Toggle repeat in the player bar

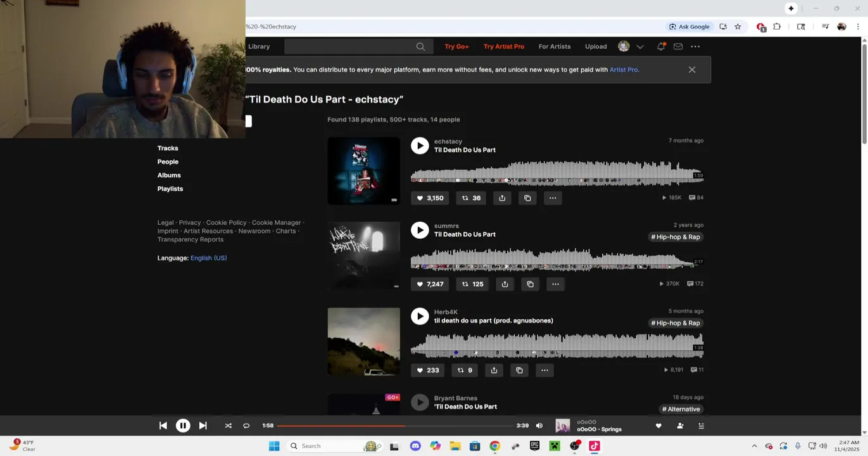click(246, 426)
